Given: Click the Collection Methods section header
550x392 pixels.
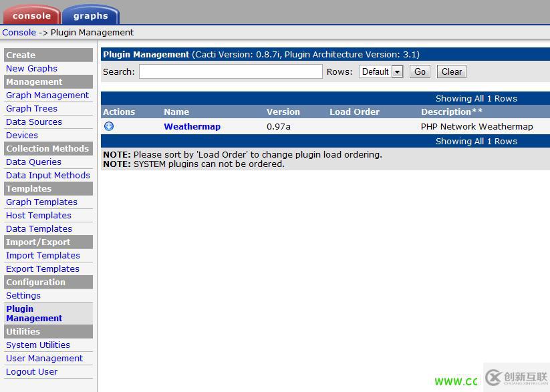Looking at the screenshot, I should pos(48,148).
